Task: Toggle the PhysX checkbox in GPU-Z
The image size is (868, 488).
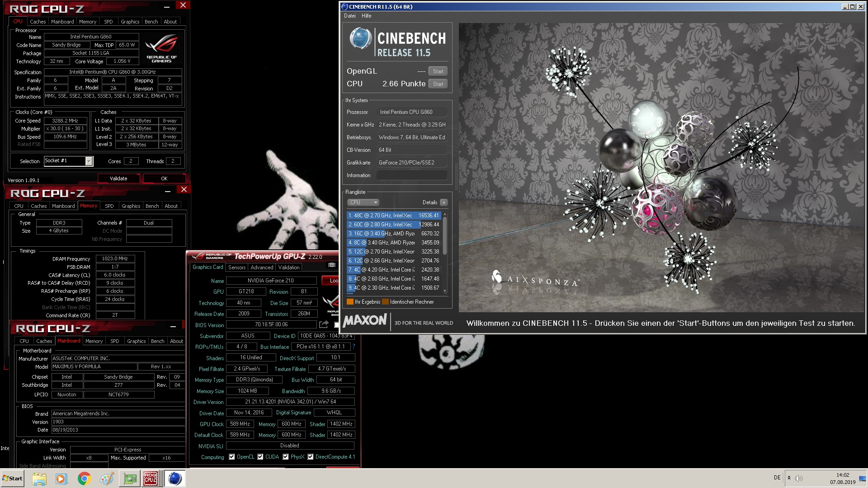Action: coord(286,457)
